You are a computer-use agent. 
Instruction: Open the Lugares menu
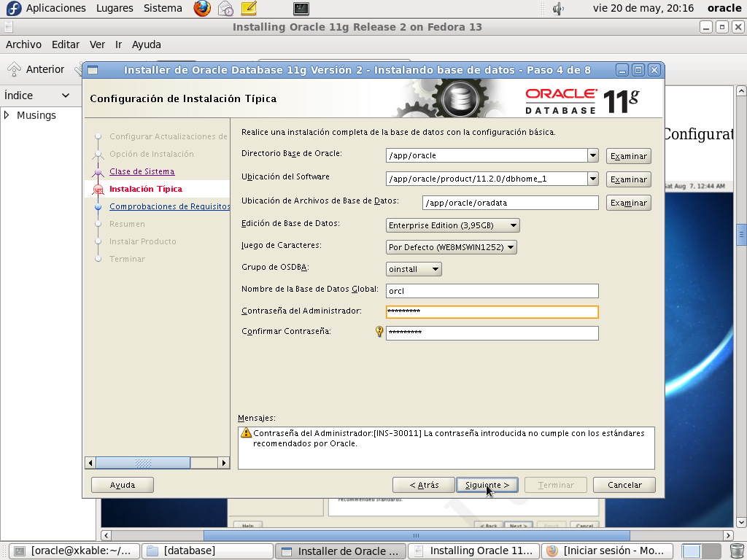tap(115, 8)
